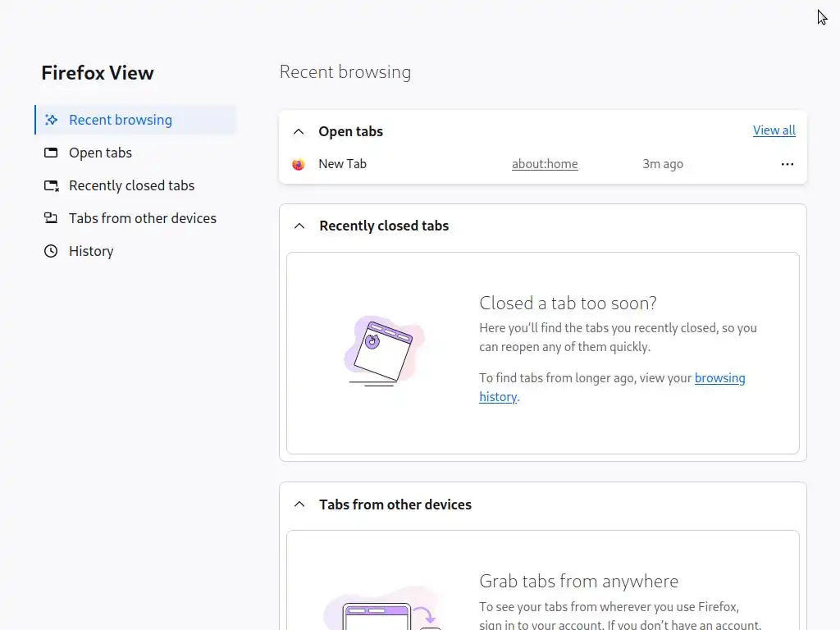The image size is (840, 630).
Task: Click the Recently closed tabs sidebar icon
Action: [x=51, y=185]
